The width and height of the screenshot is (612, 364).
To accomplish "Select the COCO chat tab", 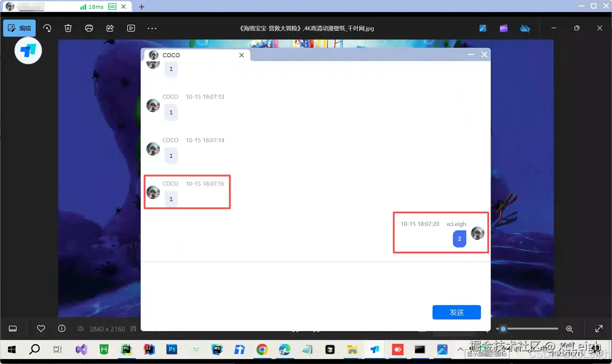I will 197,55.
